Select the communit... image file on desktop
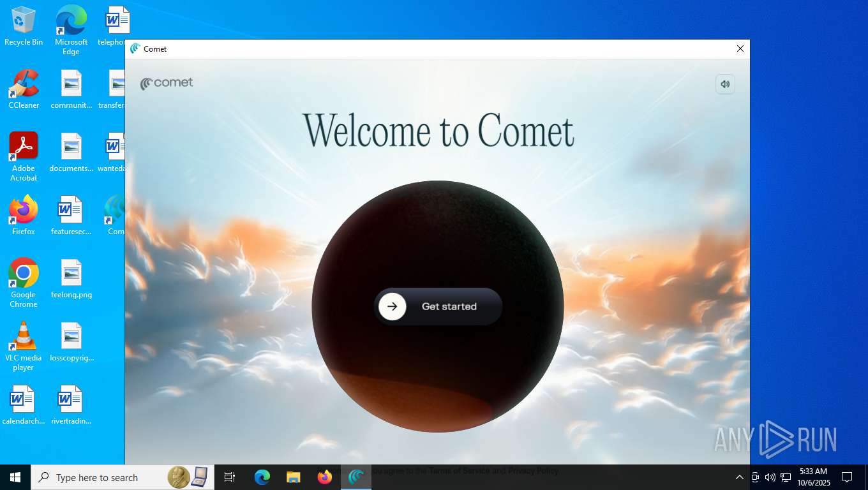This screenshot has height=490, width=868. point(71,89)
